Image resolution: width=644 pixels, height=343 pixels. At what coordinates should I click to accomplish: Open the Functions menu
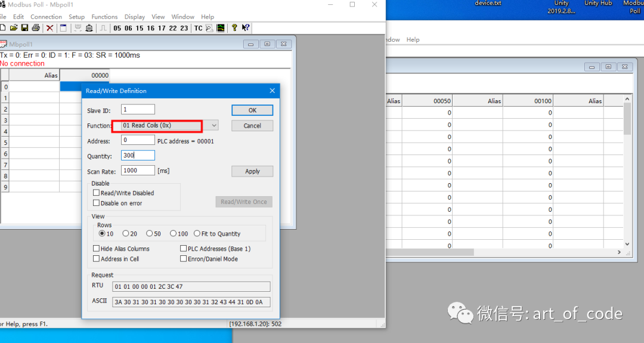(104, 17)
